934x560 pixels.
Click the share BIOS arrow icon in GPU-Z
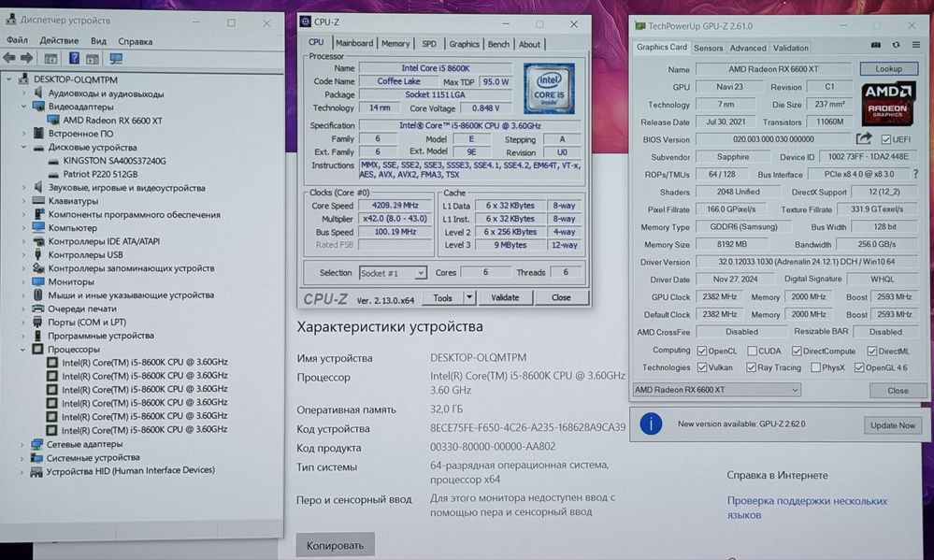[x=864, y=138]
